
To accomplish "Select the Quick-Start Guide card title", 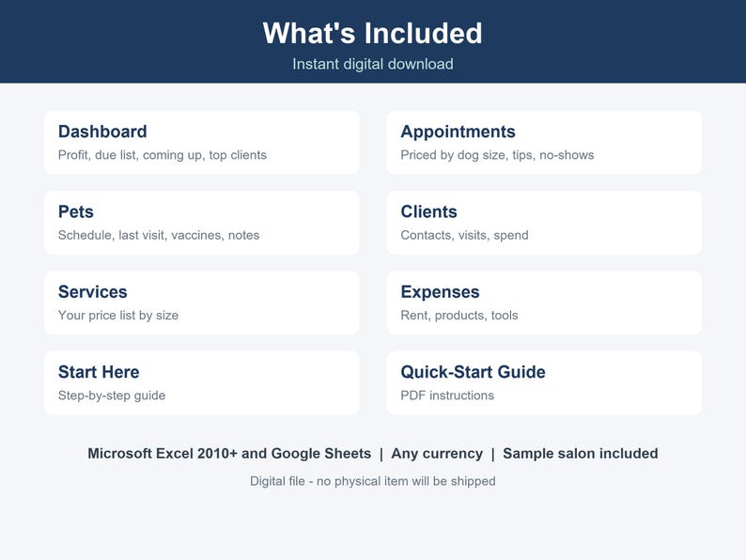I will click(x=473, y=372).
